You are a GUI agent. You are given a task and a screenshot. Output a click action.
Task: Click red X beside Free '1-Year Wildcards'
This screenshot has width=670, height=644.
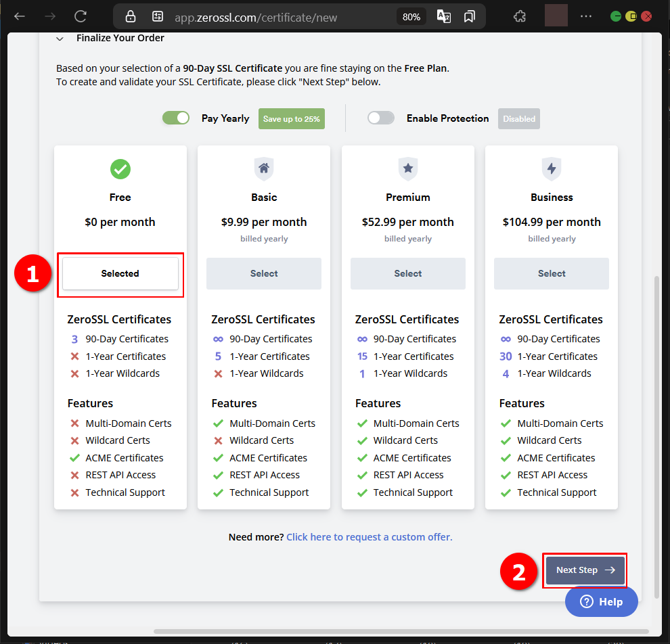(x=74, y=373)
